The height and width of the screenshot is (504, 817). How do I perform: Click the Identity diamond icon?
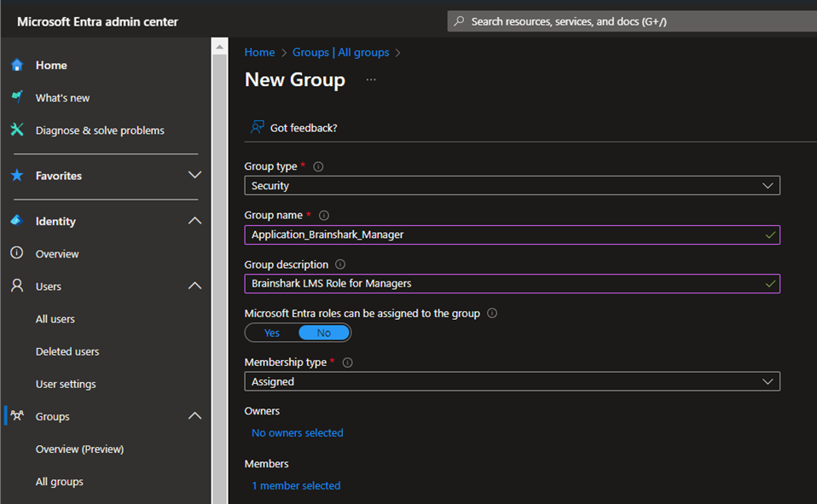pos(16,221)
